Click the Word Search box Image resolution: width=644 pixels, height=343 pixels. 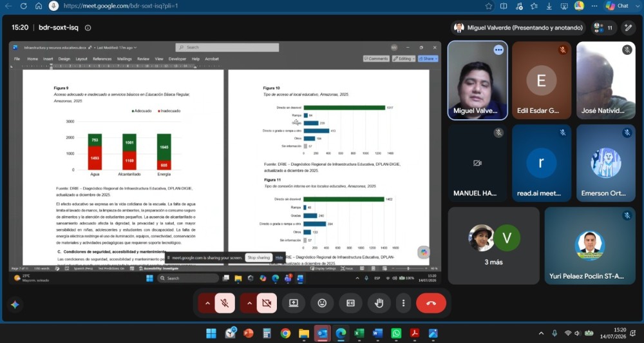[x=227, y=47]
